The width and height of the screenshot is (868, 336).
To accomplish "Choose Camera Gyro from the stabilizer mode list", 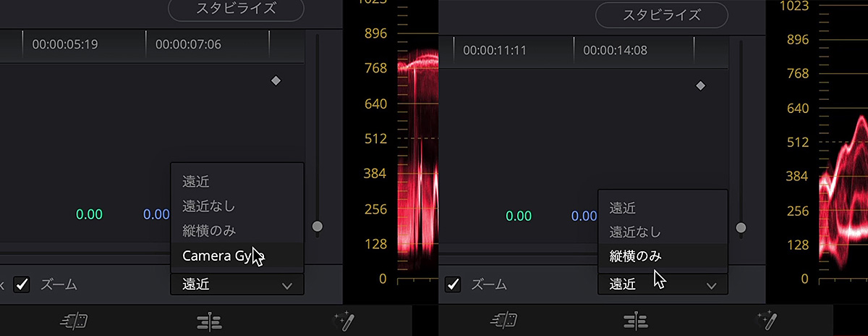I will pyautogui.click(x=217, y=256).
